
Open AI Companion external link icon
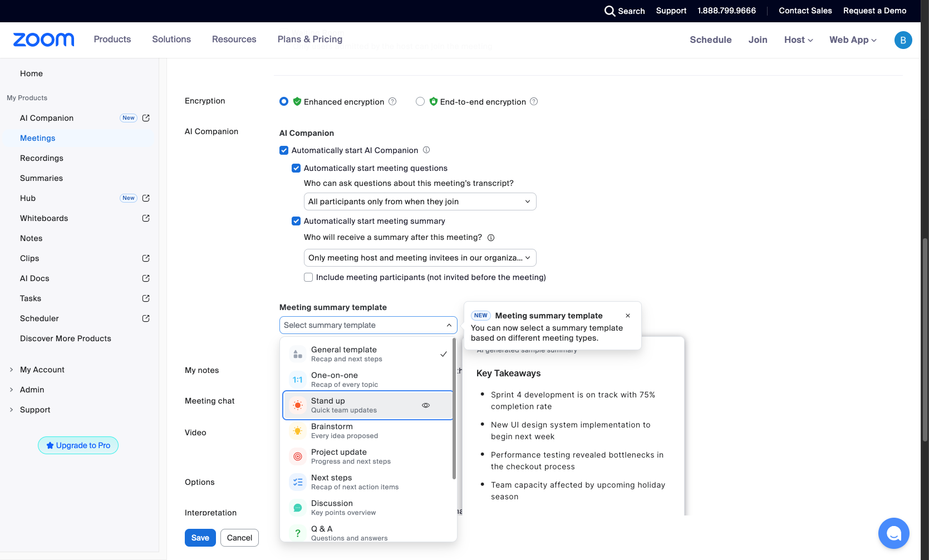point(146,118)
